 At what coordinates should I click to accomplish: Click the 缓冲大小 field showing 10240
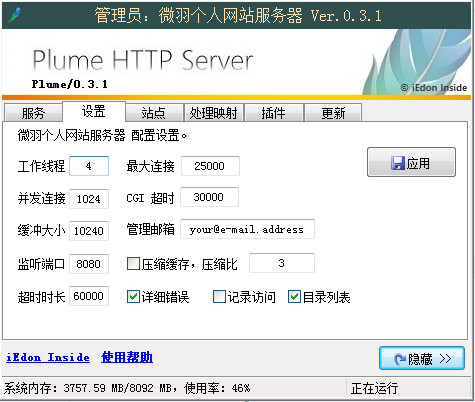89,231
